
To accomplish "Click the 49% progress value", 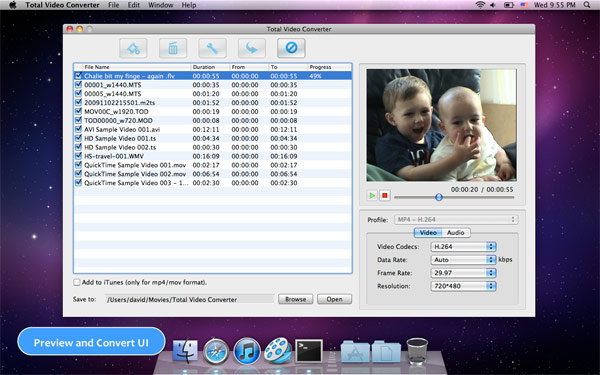I will pos(315,76).
